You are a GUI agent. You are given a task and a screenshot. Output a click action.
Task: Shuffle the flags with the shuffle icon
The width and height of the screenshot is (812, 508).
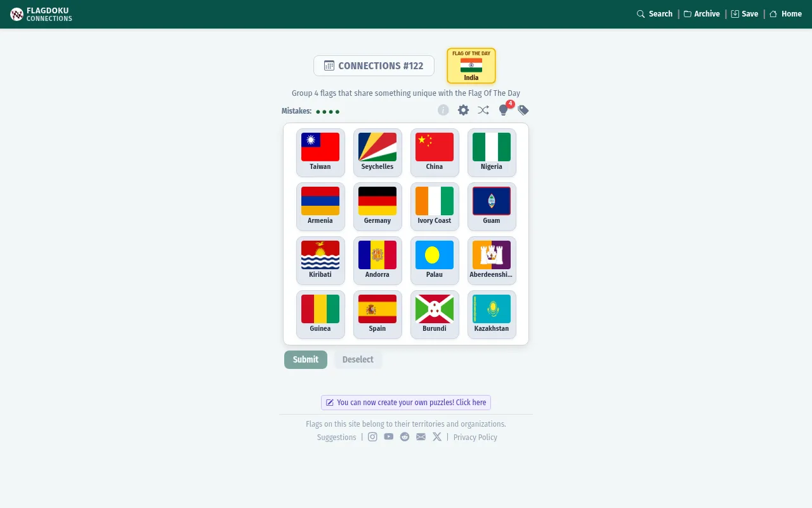point(483,110)
